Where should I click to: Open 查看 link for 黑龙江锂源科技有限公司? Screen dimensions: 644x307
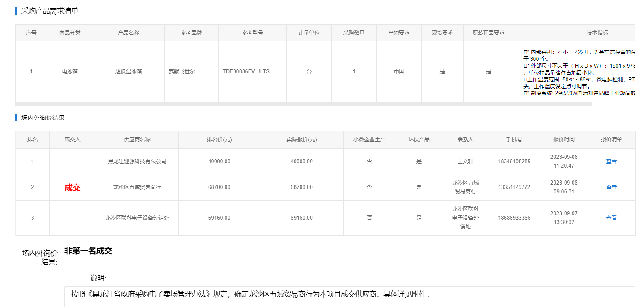(611, 161)
